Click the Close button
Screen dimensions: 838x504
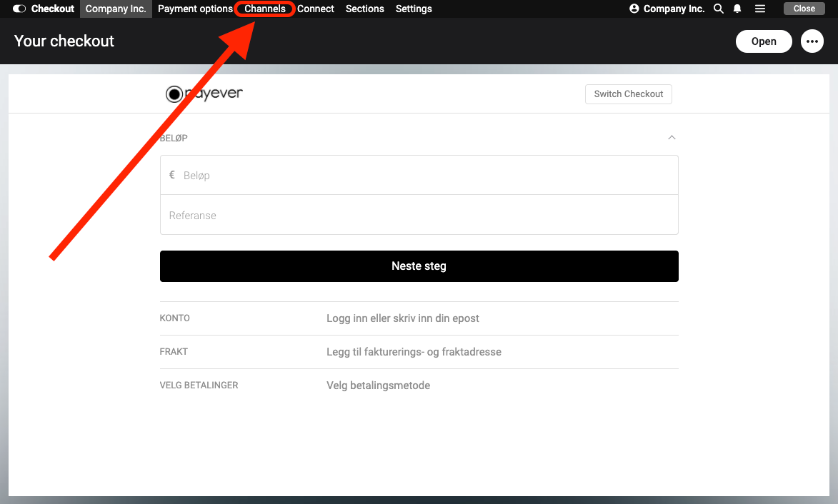tap(804, 9)
